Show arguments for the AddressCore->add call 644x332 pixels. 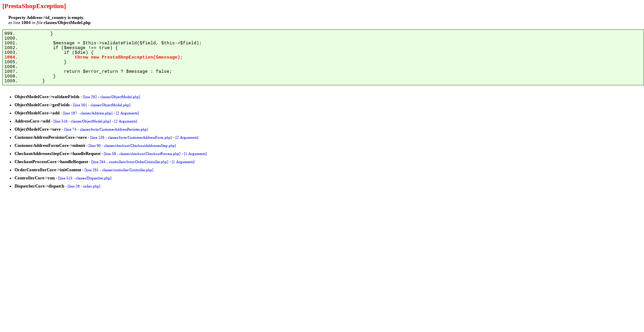coord(126,121)
